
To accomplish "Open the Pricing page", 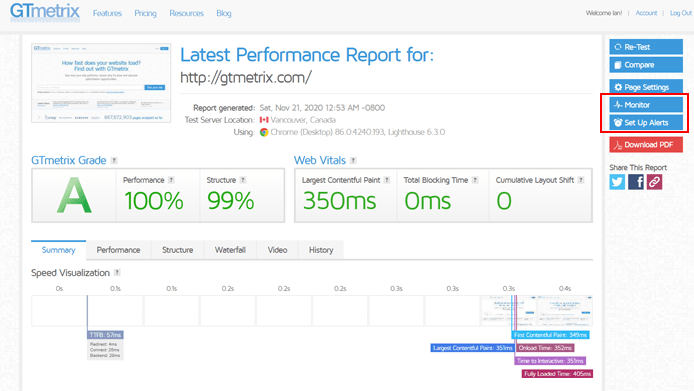I will click(x=146, y=13).
